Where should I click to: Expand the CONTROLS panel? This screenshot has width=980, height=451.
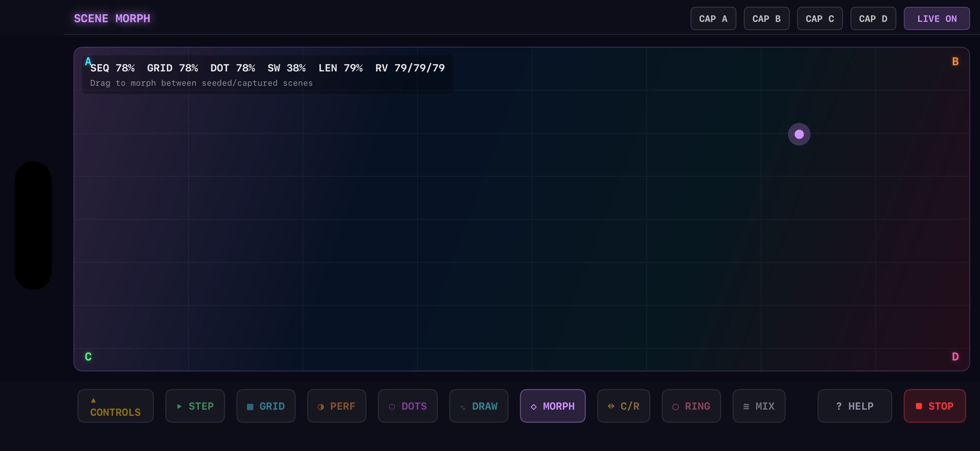pyautogui.click(x=115, y=406)
